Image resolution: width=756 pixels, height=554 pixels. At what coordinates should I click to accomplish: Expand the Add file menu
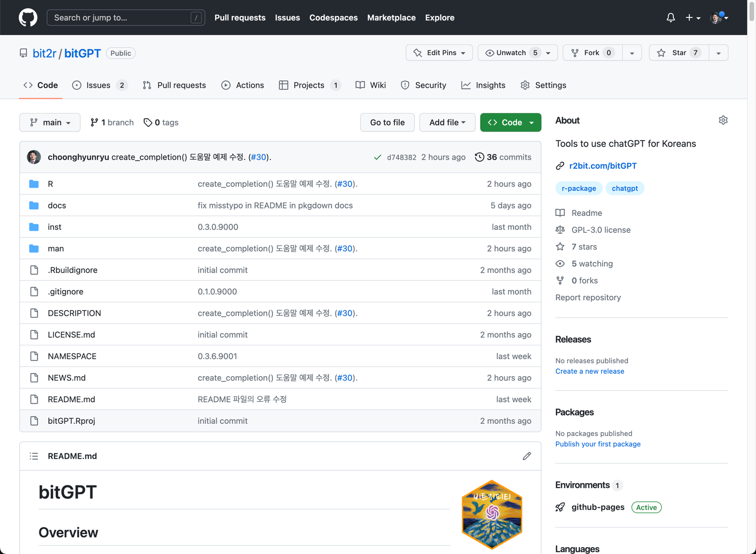pyautogui.click(x=447, y=122)
